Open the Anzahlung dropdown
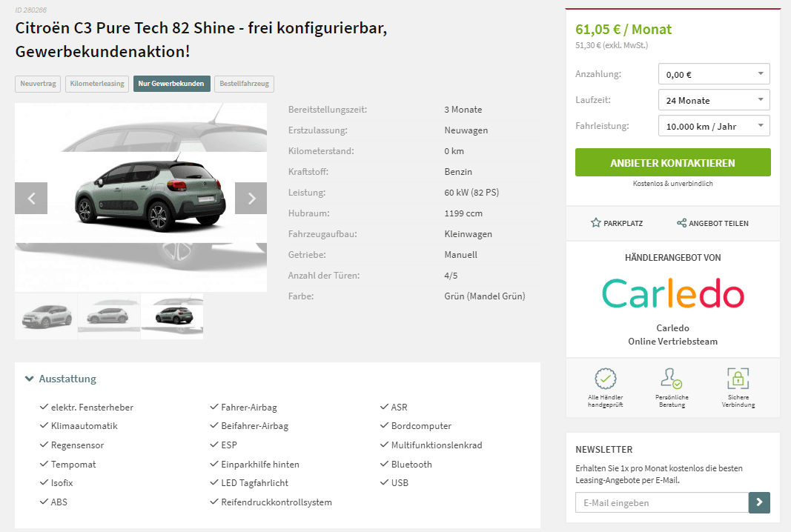 click(714, 74)
